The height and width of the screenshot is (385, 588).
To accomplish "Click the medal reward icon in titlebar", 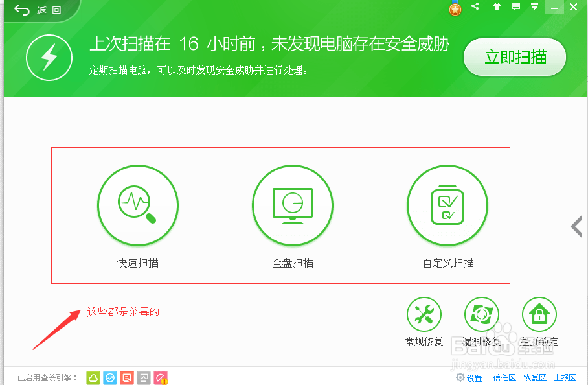I will (455, 8).
